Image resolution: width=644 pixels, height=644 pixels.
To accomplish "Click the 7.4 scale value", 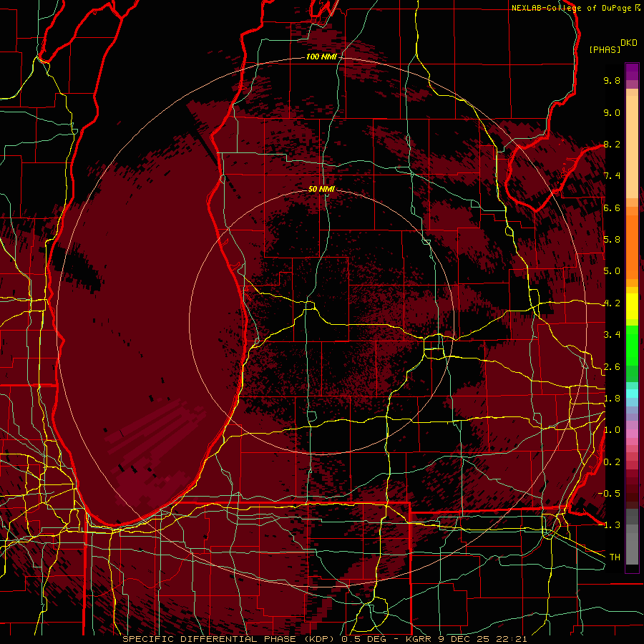I will click(612, 176).
